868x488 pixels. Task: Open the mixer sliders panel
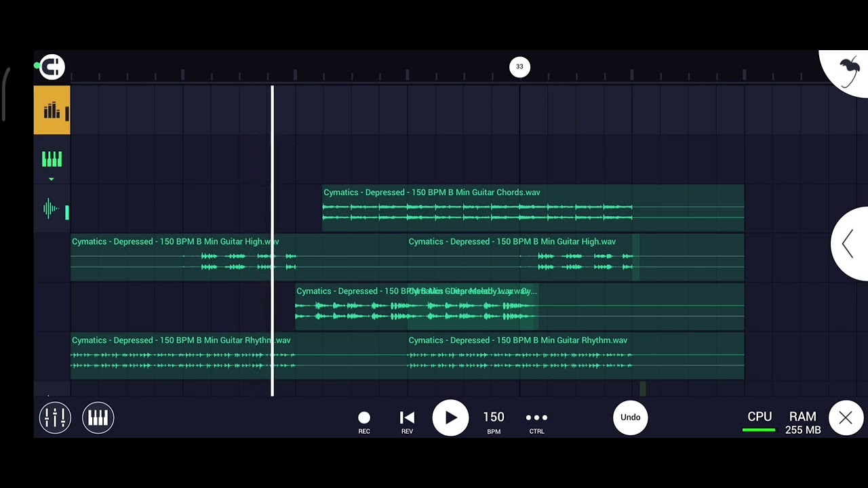pos(55,418)
